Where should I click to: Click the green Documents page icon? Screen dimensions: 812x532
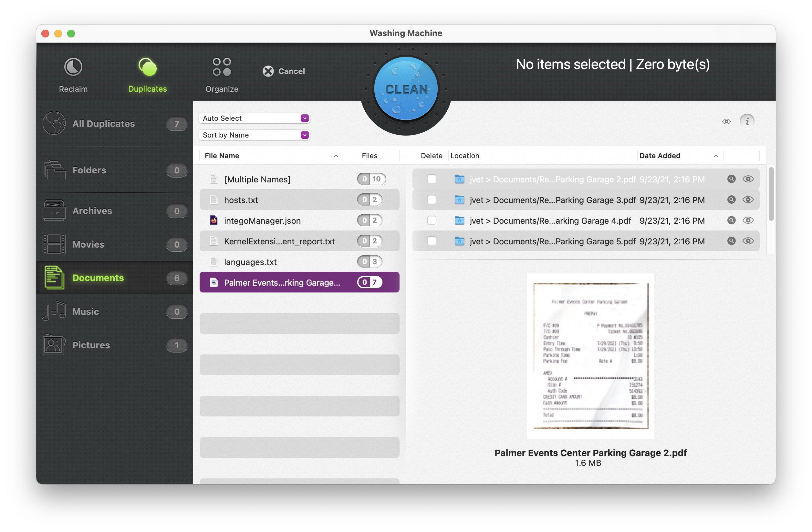pyautogui.click(x=54, y=277)
